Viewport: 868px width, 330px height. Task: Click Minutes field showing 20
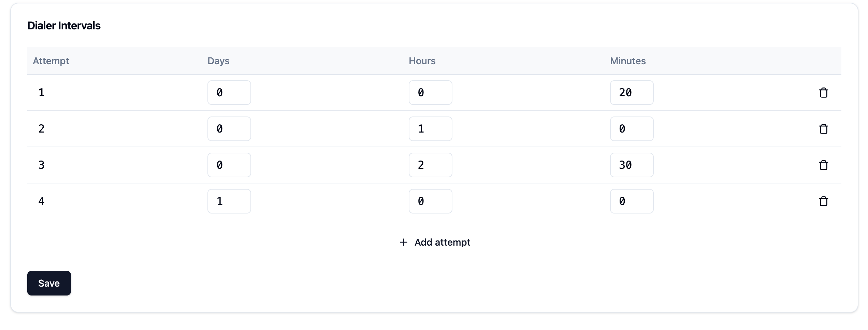click(632, 93)
